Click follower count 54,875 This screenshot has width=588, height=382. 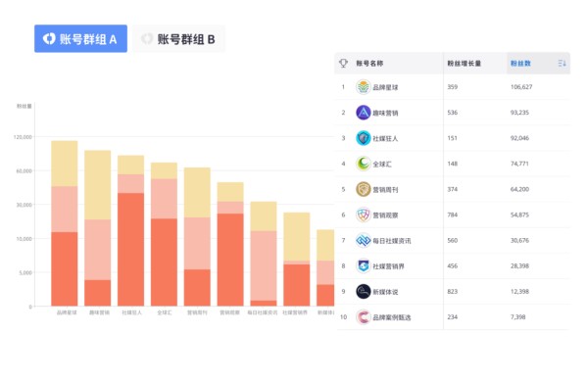(519, 215)
